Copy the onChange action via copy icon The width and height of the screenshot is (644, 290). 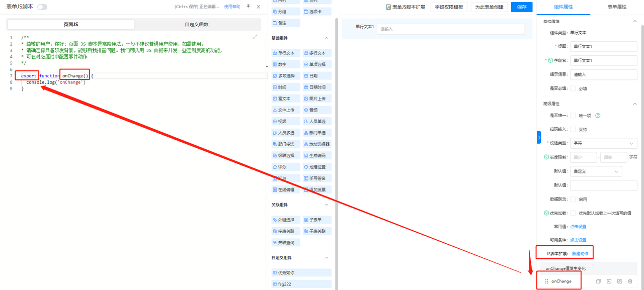click(598, 281)
